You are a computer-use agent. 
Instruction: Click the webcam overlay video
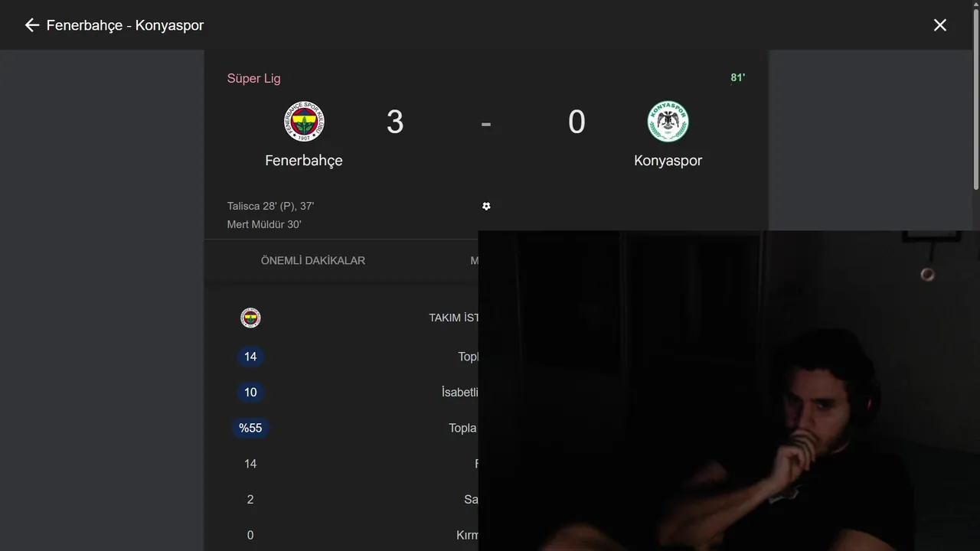click(x=729, y=390)
